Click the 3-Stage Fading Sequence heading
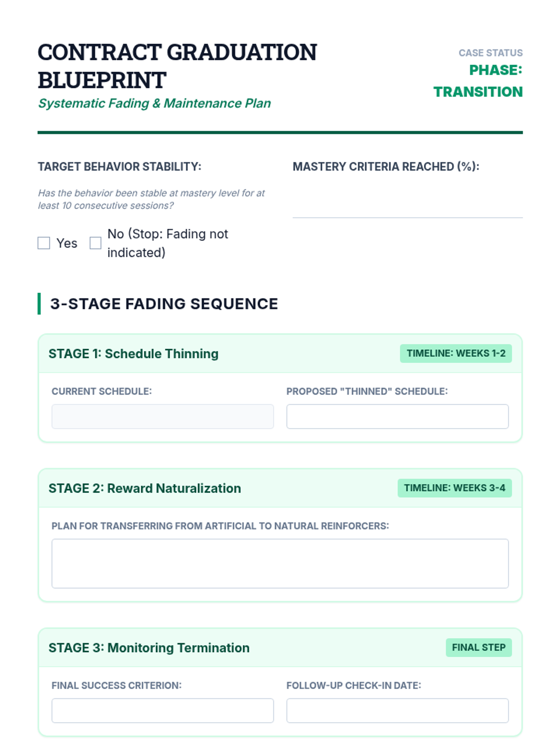The width and height of the screenshot is (560, 747). [164, 304]
